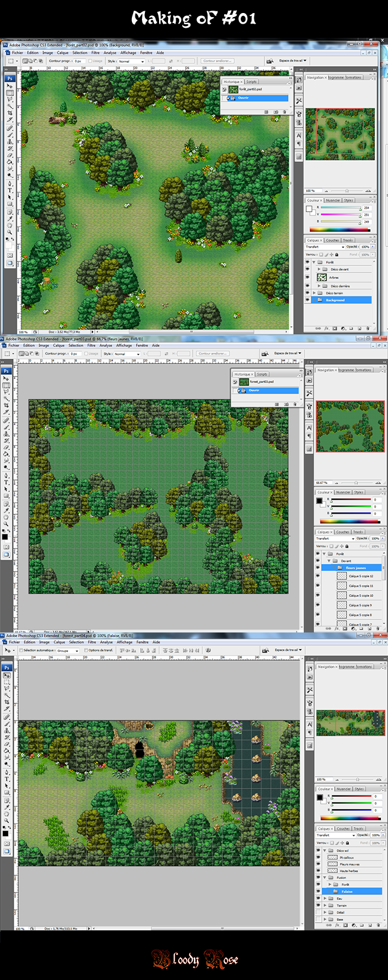
Task: Open Affichage menu in forest_part04 window
Action: click(x=124, y=642)
